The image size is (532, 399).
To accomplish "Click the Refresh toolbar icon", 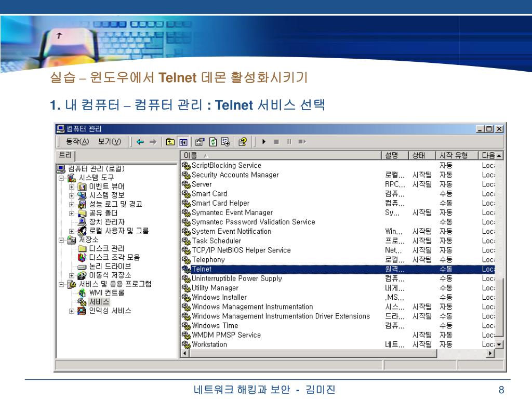I will click(x=212, y=142).
